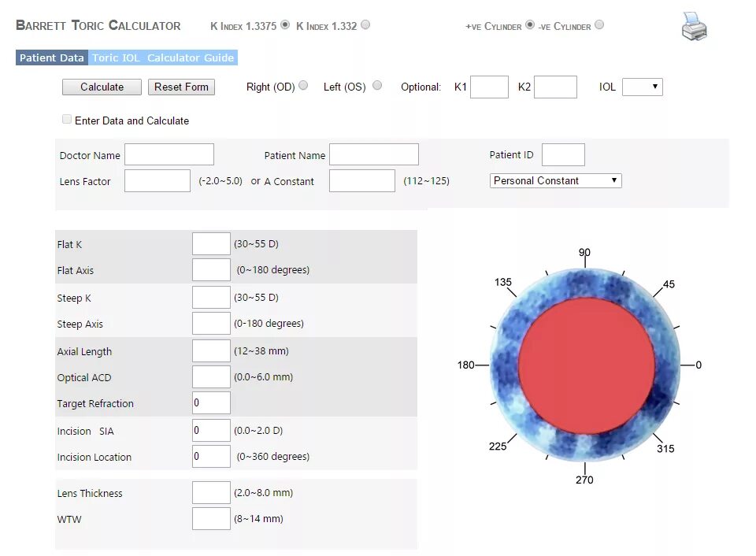Click the Lens Thickness input box

coord(211,492)
